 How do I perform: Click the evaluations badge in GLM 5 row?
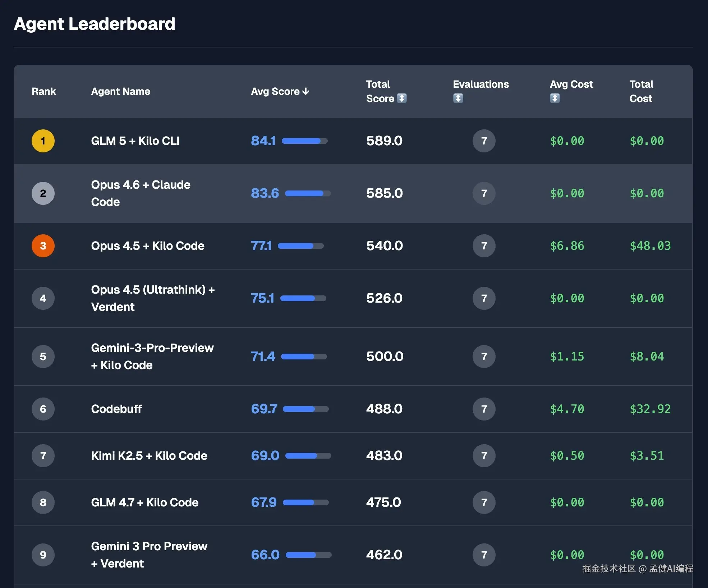tap(484, 141)
